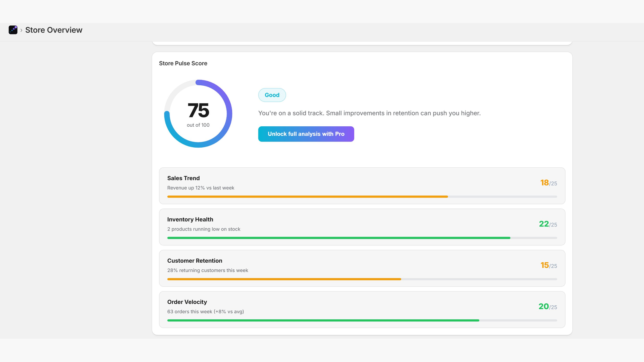Click the 15/25 Customer Retention score
644x362 pixels.
tap(549, 265)
